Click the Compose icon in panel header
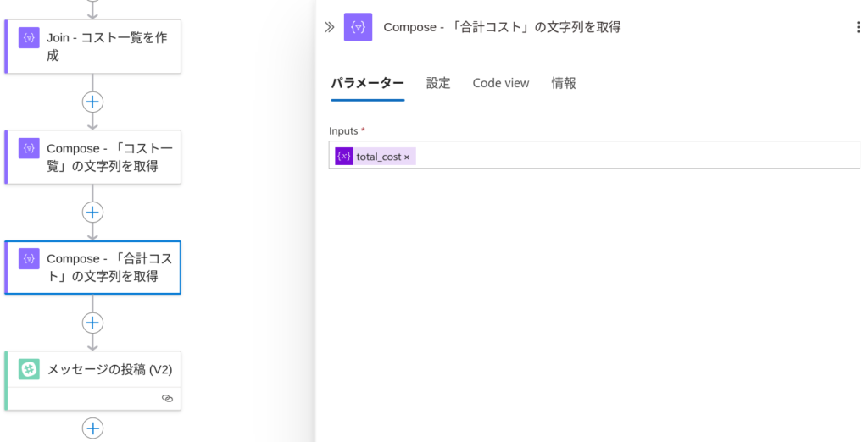The height and width of the screenshot is (442, 868). tap(359, 27)
